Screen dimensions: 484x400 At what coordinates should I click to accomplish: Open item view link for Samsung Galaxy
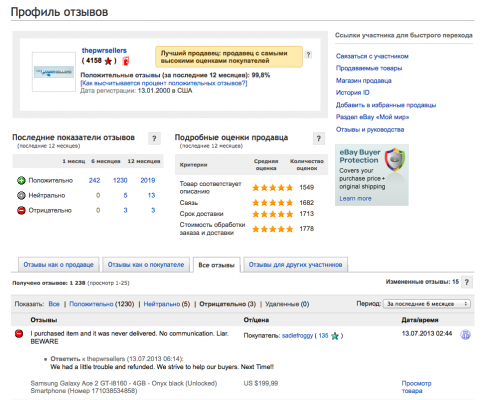coord(416,387)
